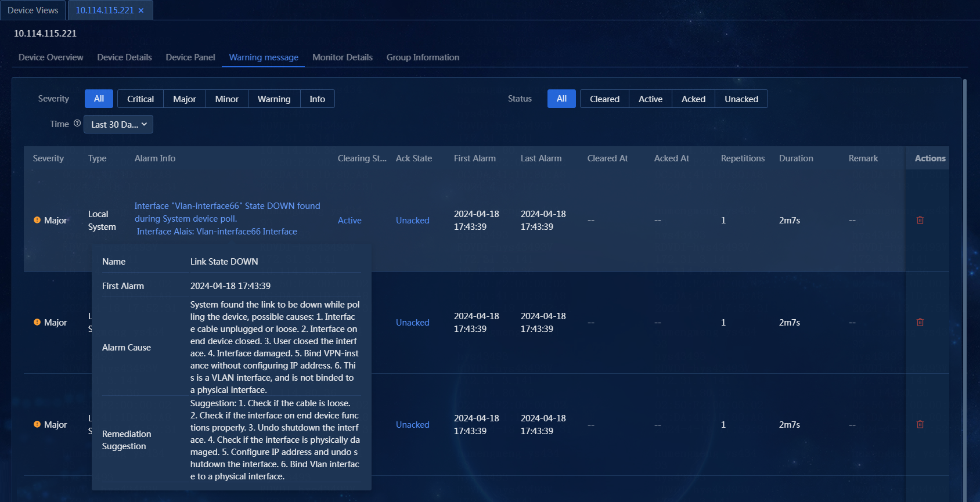
Task: Click the Severity column header
Action: [48, 158]
